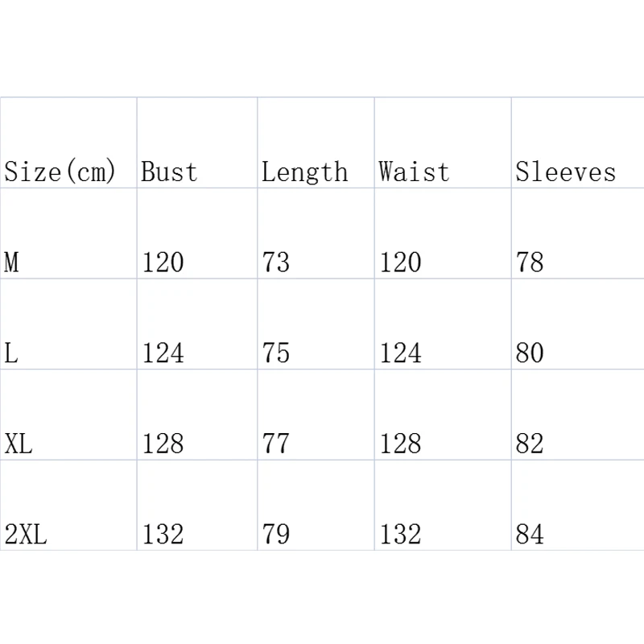Screen dimensions: 644x644
Task: Select Sleeves value 84 for size 2XL
Action: [530, 534]
